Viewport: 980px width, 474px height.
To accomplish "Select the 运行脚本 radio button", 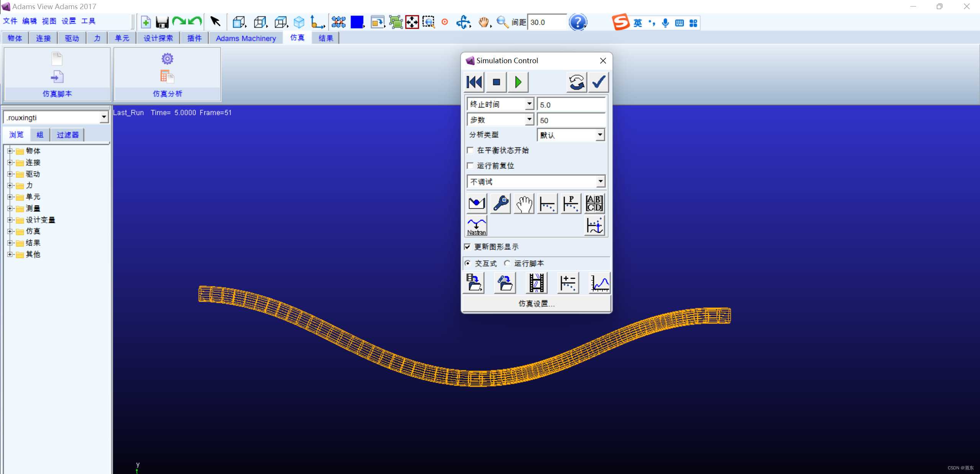I will 507,263.
